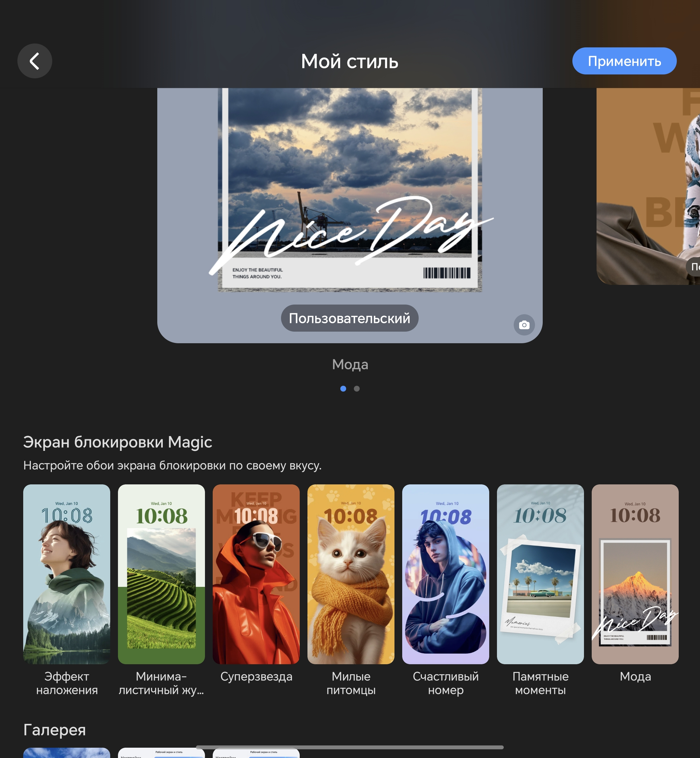Open the second gallery screenshot thumbnail
This screenshot has height=758, width=700.
pyautogui.click(x=161, y=753)
